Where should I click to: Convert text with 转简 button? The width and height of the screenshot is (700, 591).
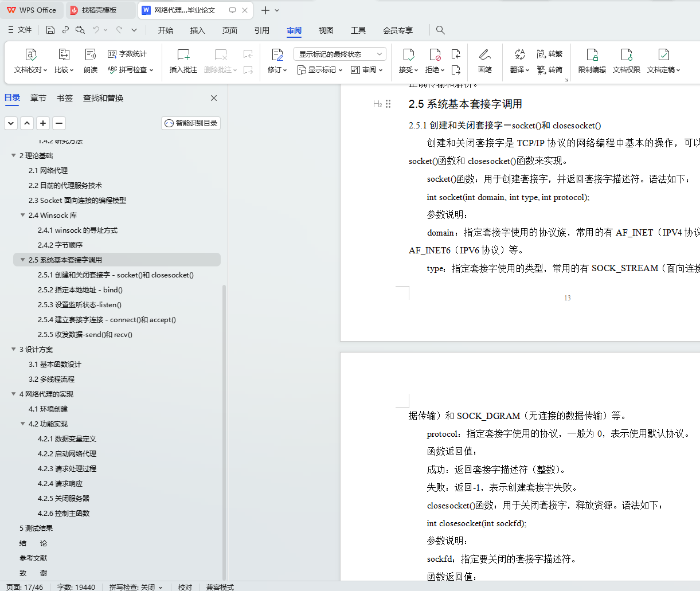pos(550,69)
